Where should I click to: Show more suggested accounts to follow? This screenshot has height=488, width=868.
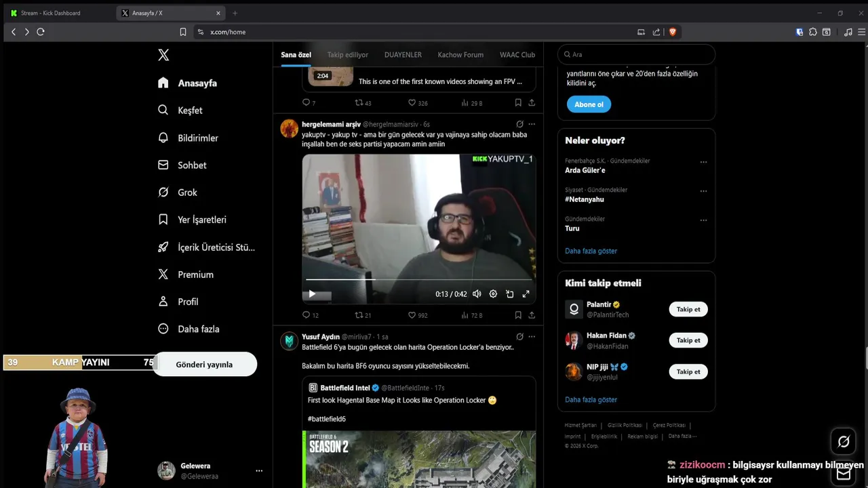[x=591, y=400]
